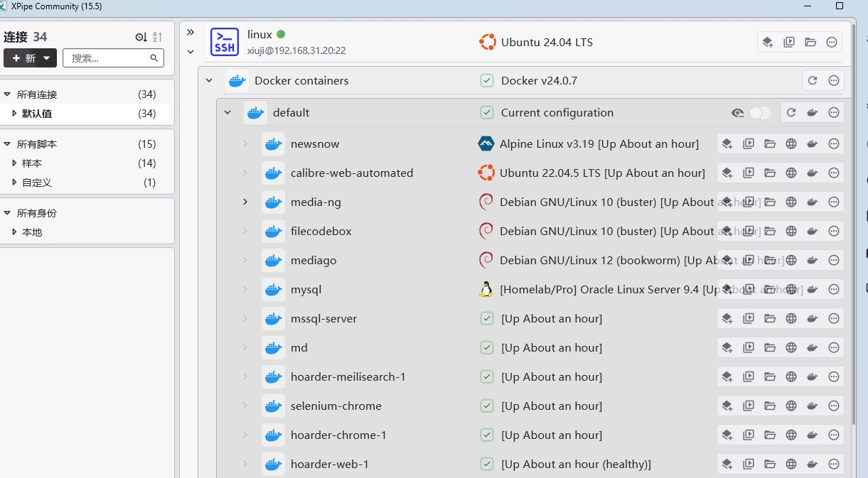Click Docker v24.0.7 status check icon

click(487, 80)
